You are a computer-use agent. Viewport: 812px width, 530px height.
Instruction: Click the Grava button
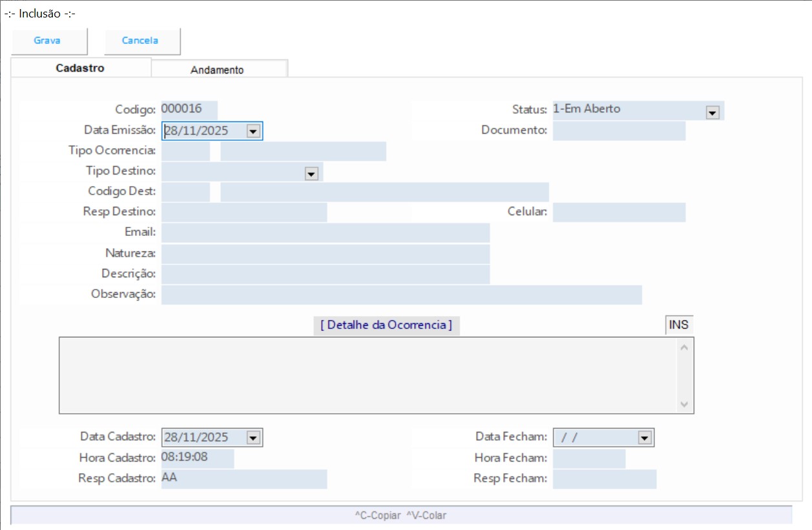47,41
